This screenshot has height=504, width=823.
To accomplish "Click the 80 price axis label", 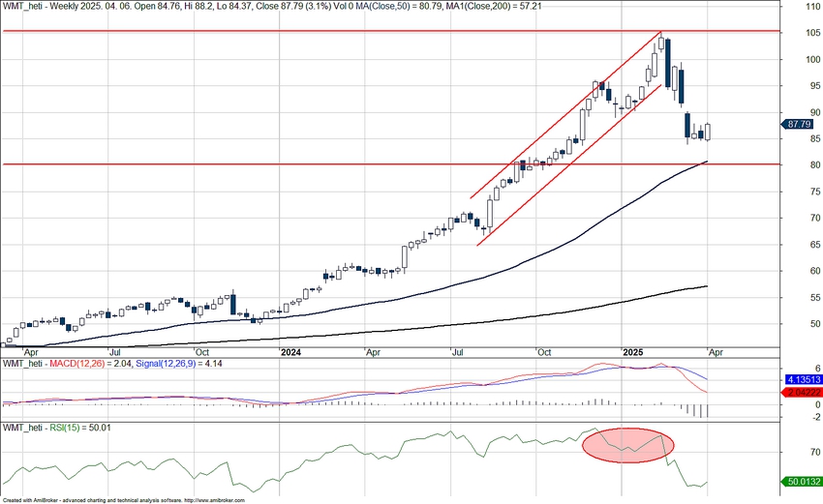I will (x=815, y=164).
